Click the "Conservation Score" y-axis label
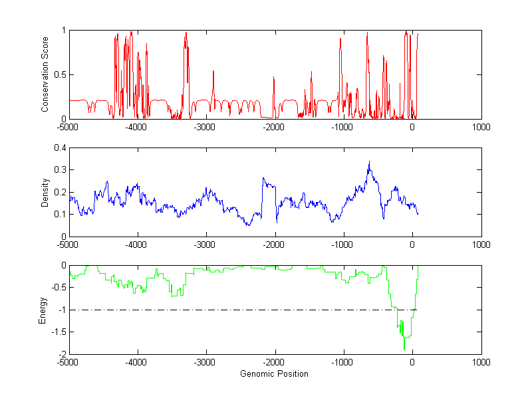The image size is (532, 398). point(45,74)
